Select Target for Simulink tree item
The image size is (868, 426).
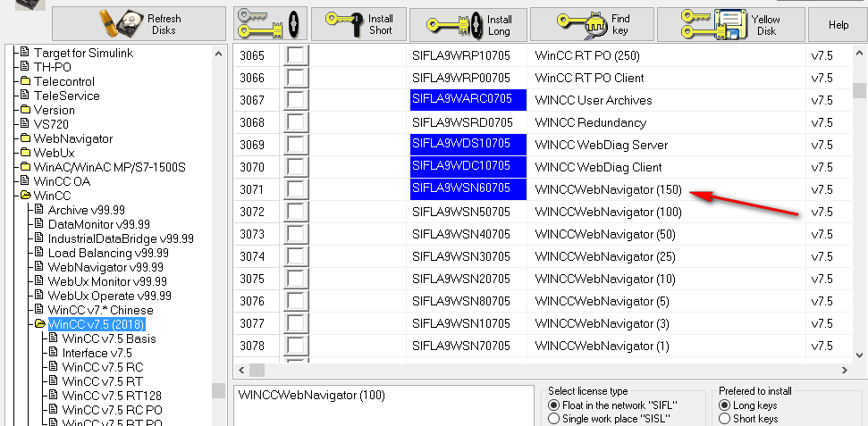point(84,53)
